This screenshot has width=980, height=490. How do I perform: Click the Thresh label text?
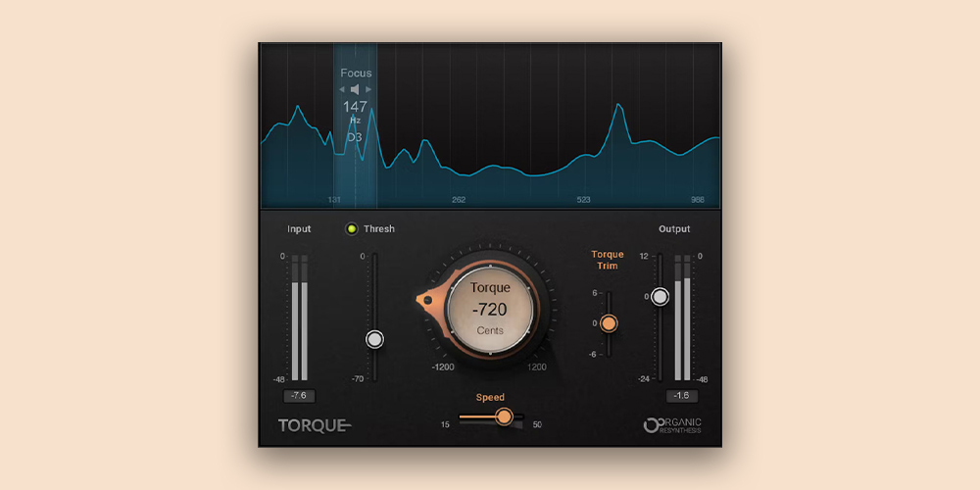click(x=379, y=228)
